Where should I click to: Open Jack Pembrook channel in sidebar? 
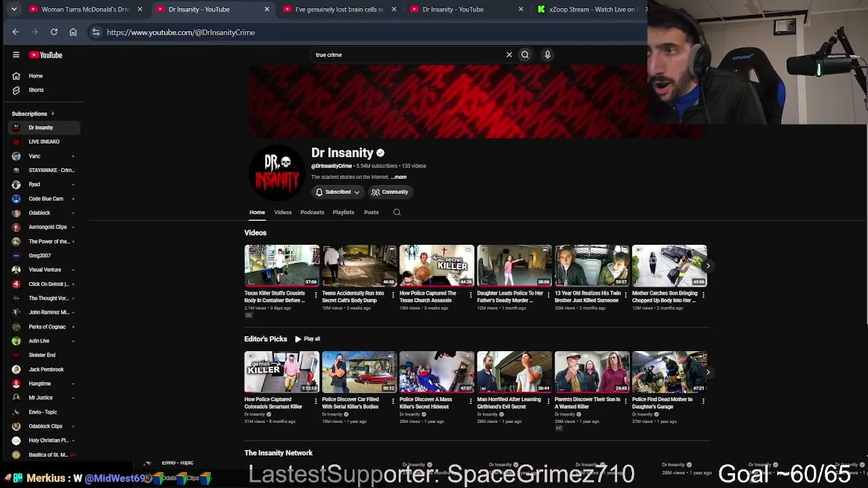[x=44, y=369]
